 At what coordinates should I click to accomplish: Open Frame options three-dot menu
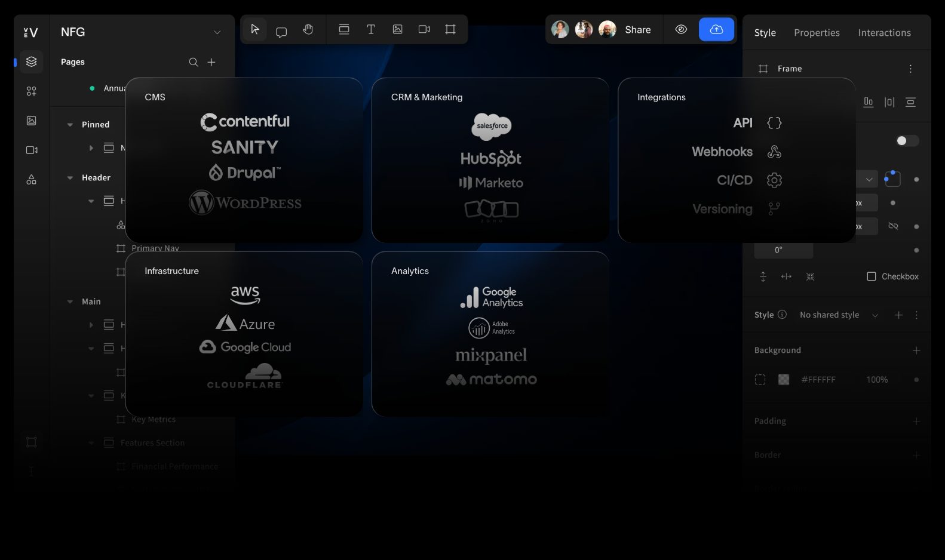tap(910, 69)
